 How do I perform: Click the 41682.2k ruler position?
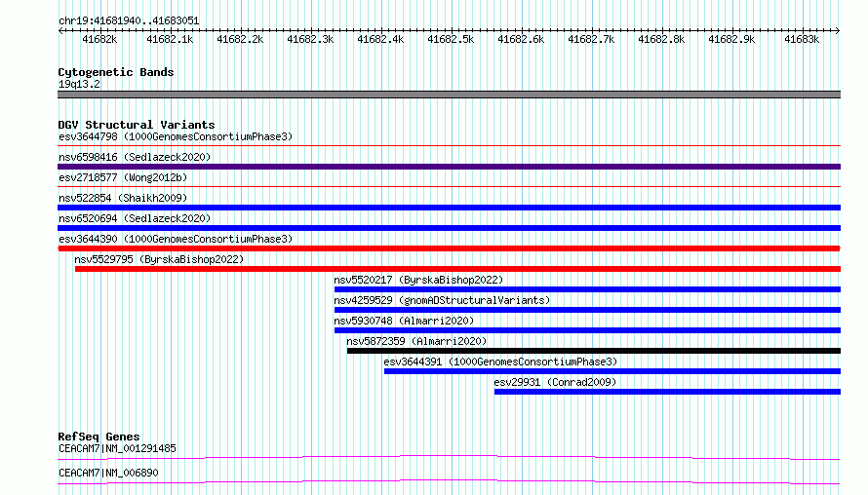click(x=240, y=39)
